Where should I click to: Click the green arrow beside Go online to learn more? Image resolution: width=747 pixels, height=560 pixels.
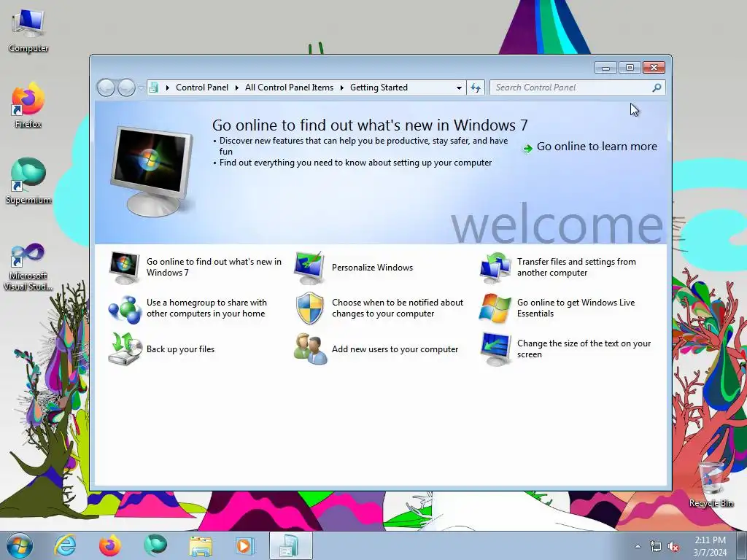pyautogui.click(x=527, y=149)
